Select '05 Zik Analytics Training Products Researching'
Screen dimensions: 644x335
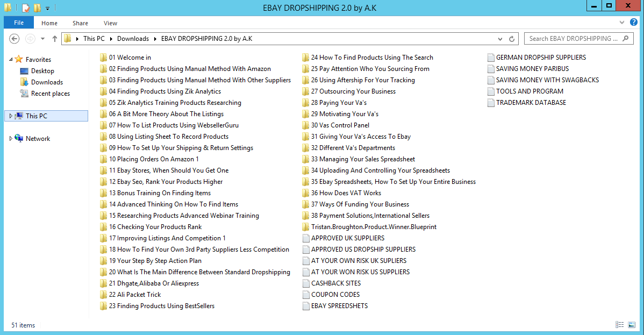coord(175,102)
